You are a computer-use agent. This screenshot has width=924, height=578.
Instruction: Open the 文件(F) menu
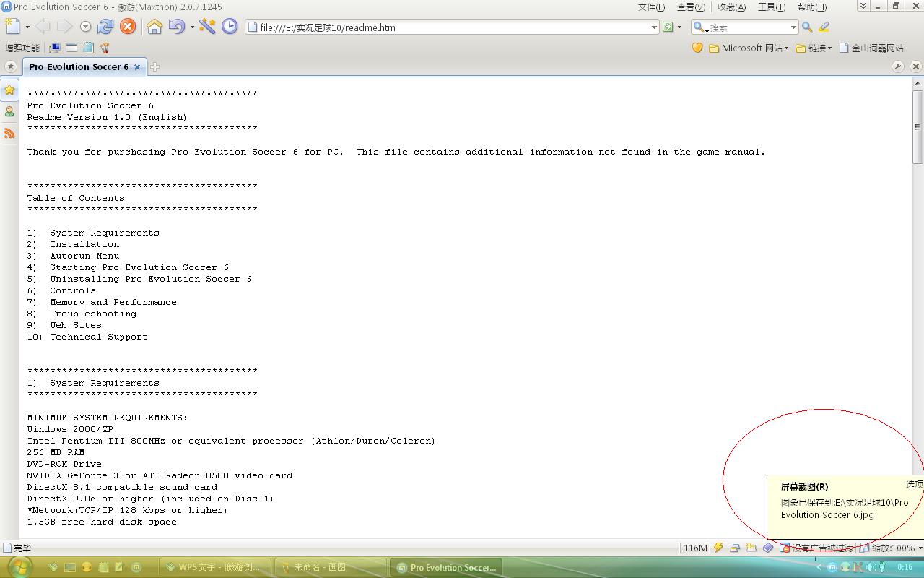pos(652,7)
